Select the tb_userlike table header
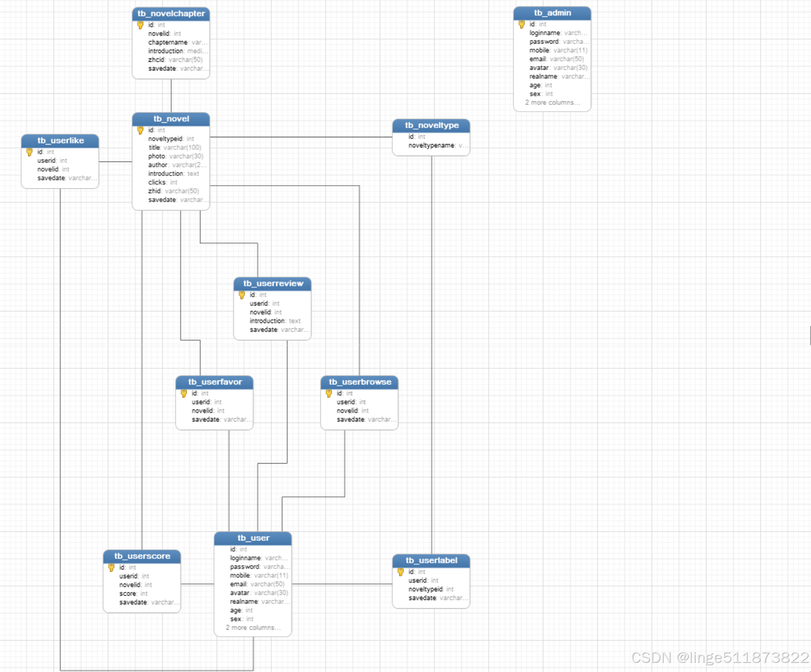The height and width of the screenshot is (672, 811). [60, 141]
